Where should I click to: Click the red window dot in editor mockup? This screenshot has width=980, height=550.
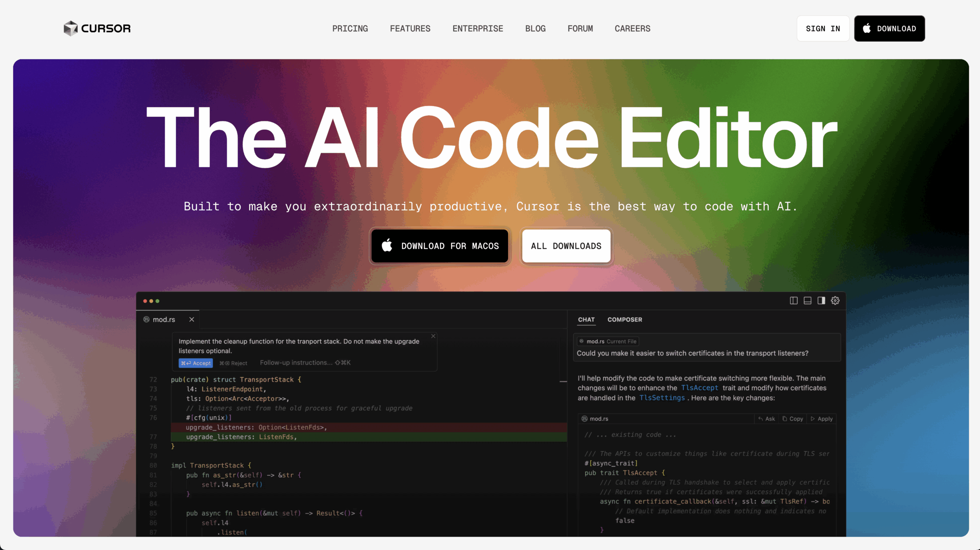145,301
